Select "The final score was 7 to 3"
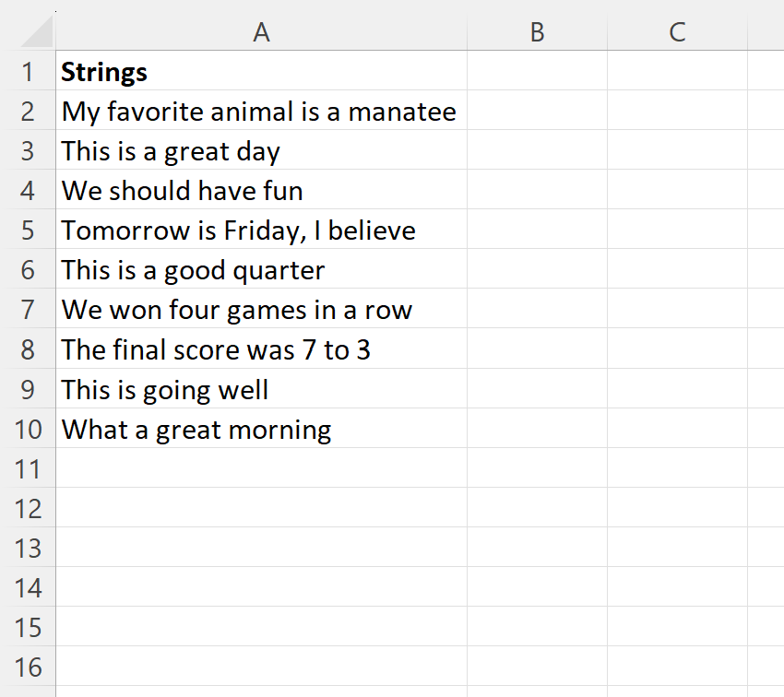 [x=216, y=349]
